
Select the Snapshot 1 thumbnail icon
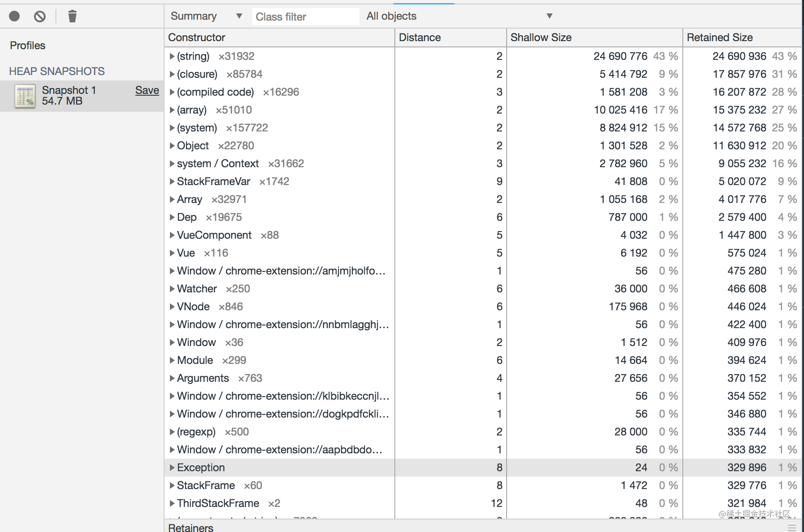coord(25,96)
